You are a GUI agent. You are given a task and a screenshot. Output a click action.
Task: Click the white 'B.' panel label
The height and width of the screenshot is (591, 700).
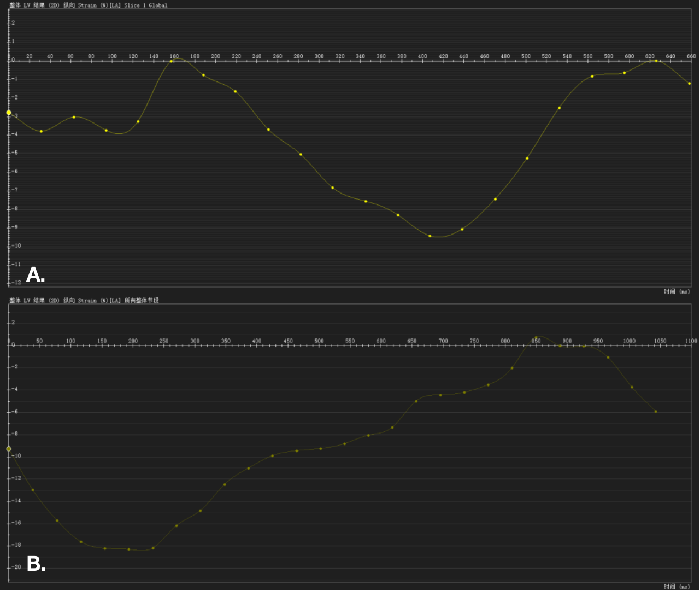coord(36,564)
